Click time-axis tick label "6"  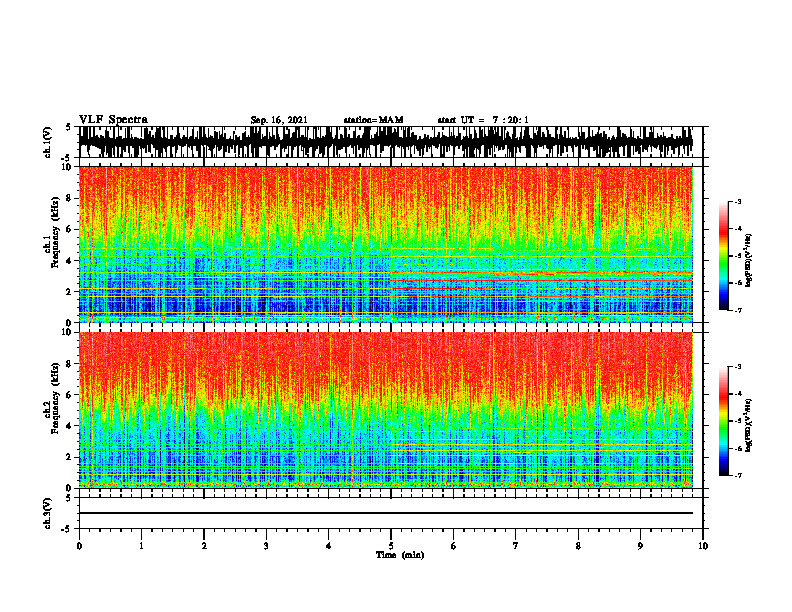coord(454,546)
